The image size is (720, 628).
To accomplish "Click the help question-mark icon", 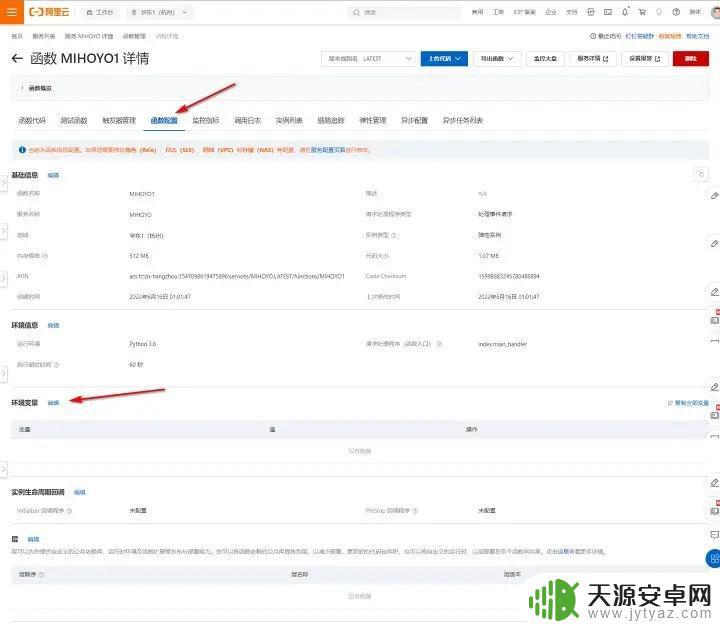I will pos(676,12).
